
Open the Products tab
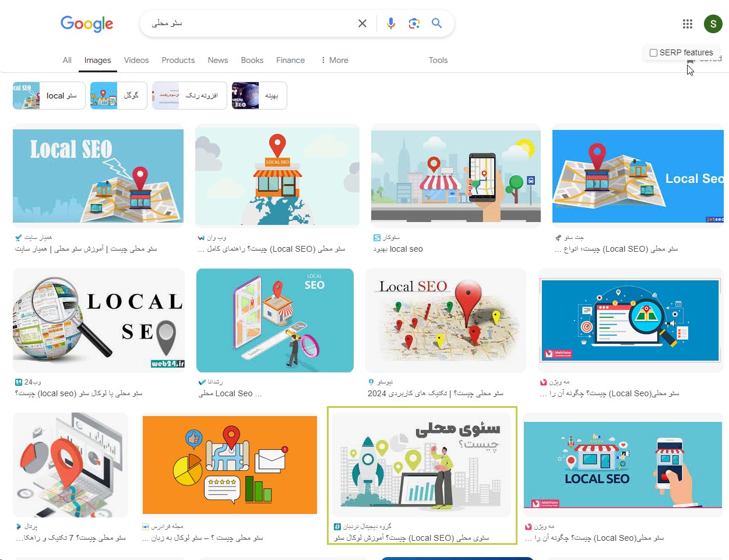178,60
